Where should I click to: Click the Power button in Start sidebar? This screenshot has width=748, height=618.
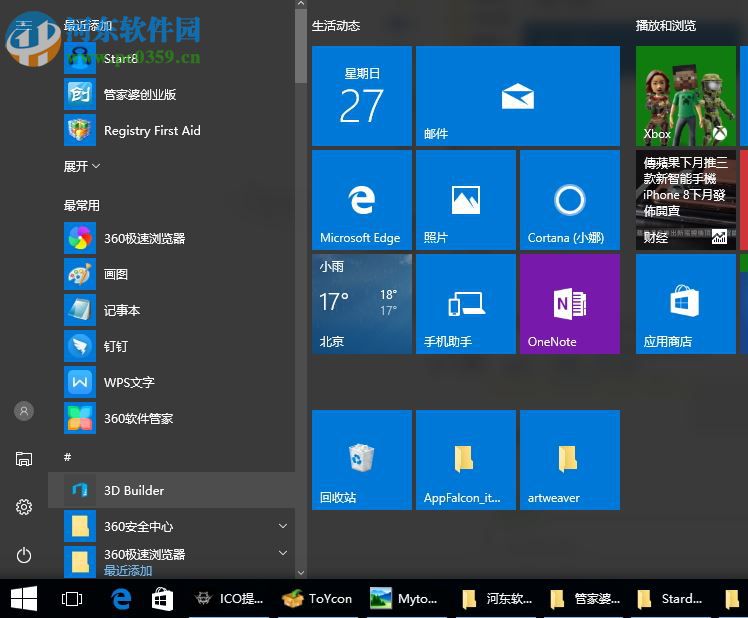tap(24, 555)
